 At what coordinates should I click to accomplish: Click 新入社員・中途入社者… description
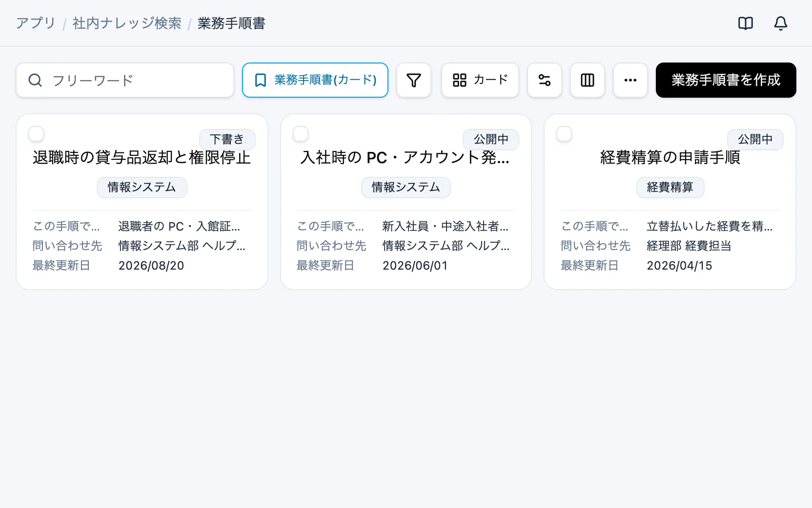pyautogui.click(x=446, y=227)
